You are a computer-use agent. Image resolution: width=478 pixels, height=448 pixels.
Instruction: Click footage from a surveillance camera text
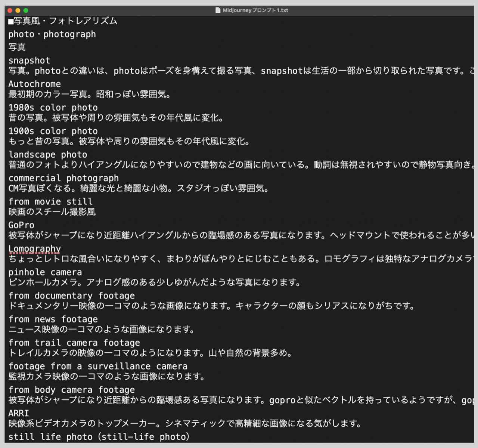[x=98, y=367]
